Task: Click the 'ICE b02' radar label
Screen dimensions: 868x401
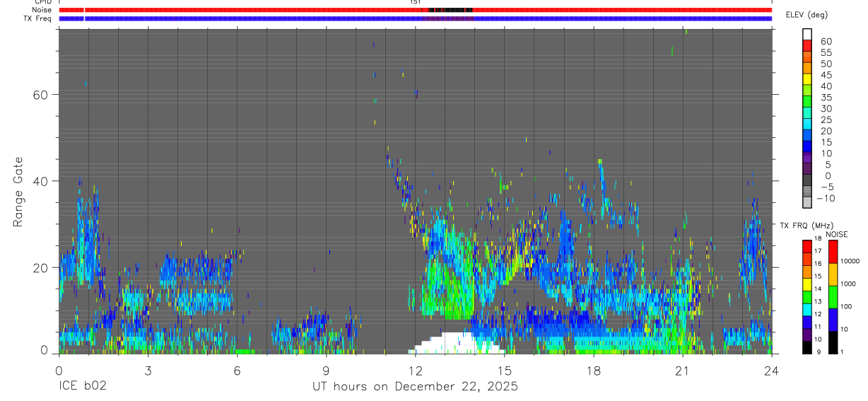Action: point(82,387)
